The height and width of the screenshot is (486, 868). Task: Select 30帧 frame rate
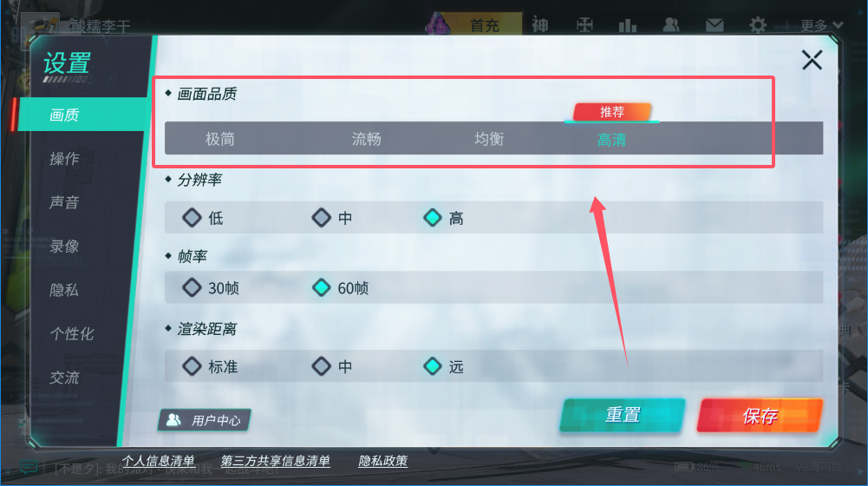(x=211, y=287)
